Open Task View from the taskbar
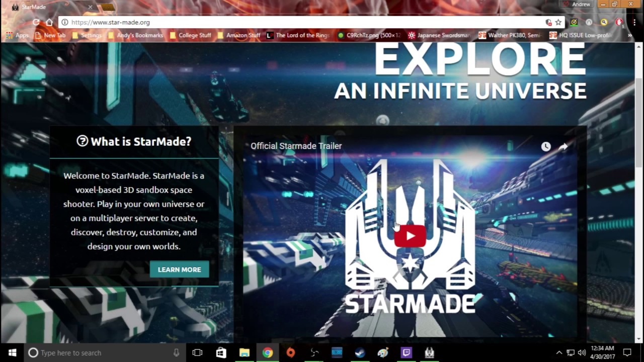 [197, 352]
